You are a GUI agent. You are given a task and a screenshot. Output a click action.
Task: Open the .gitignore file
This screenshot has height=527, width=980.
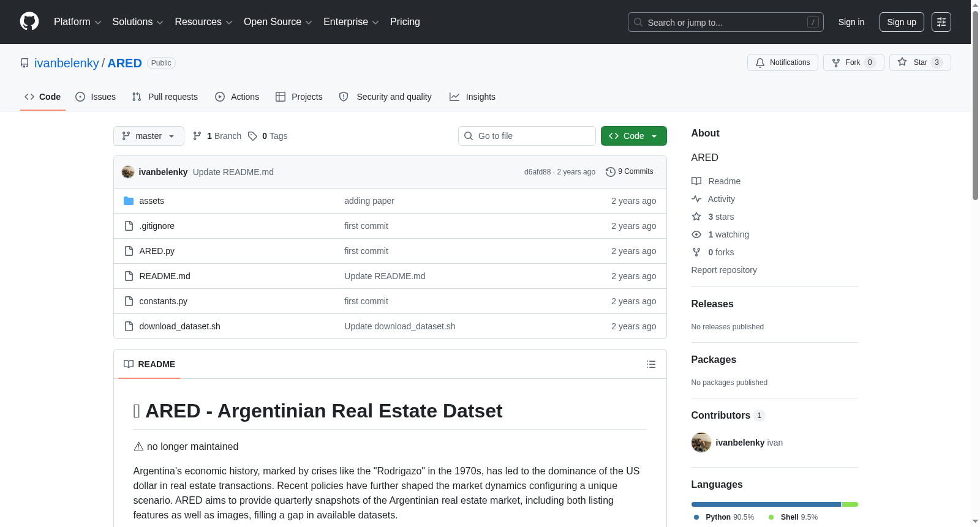point(157,226)
